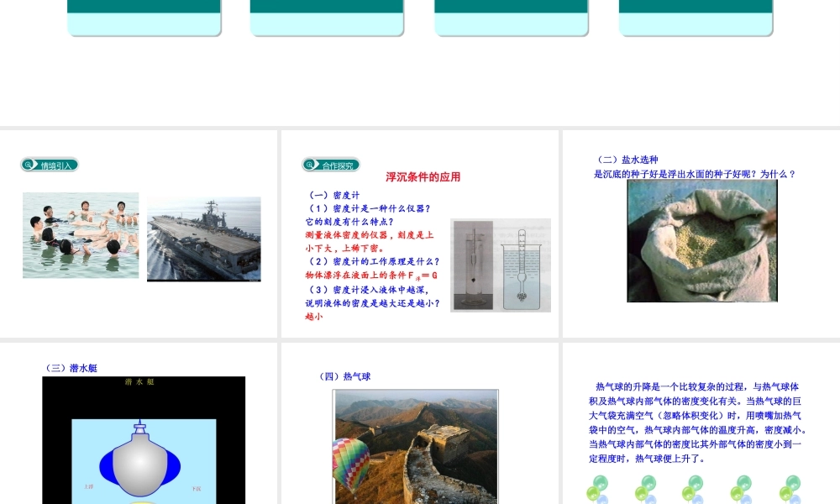This screenshot has width=840, height=504.
Task: Click the question （2）密度计的工作原理是什么？
Action: pos(374,261)
